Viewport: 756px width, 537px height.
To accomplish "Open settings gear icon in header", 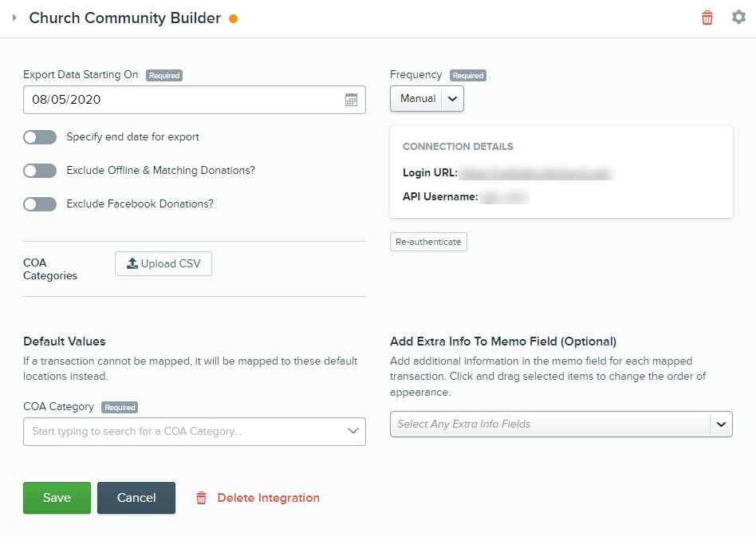I will [x=738, y=18].
